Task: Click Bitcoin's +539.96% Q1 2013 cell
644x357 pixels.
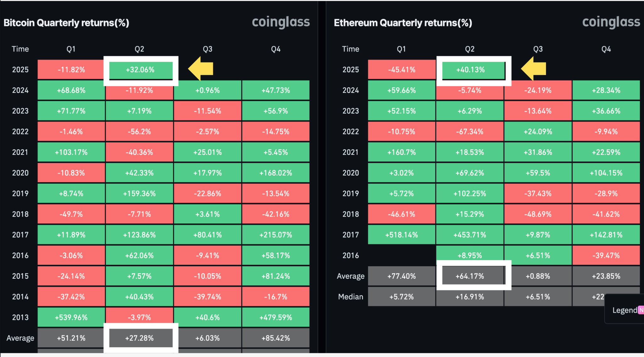Action: pyautogui.click(x=71, y=317)
